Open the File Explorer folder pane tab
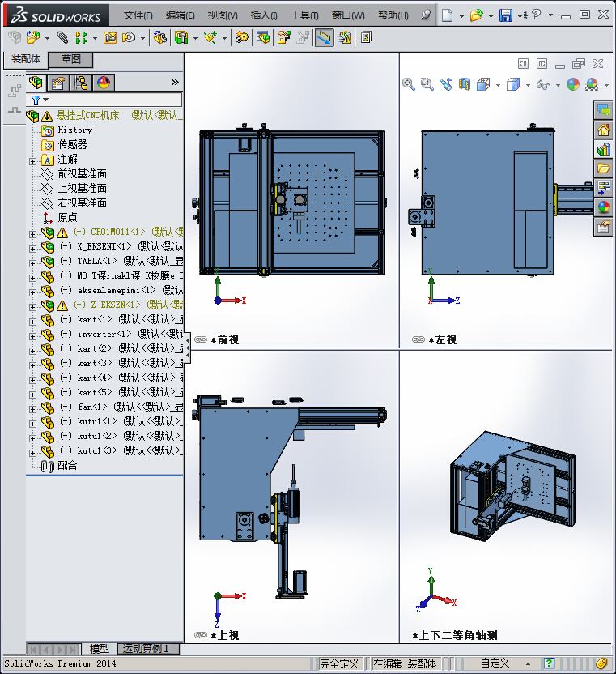Screen dimensions: 616x674 [x=604, y=168]
